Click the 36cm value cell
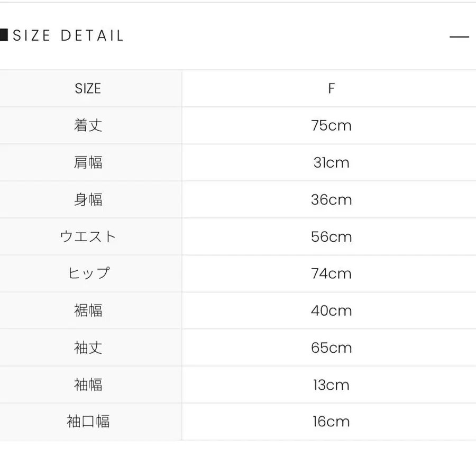Image resolution: width=476 pixels, height=476 pixels. (331, 199)
